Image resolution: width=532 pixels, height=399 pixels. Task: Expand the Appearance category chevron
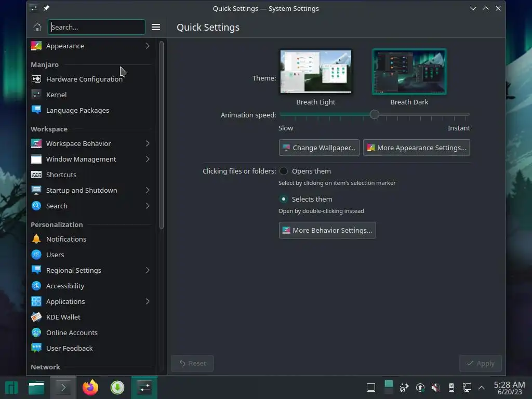(148, 46)
